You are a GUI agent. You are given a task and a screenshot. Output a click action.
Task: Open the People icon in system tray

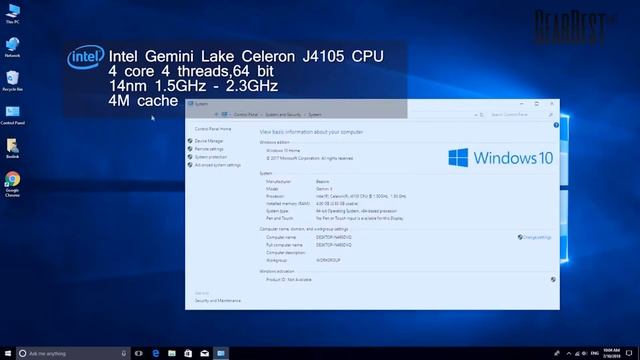pos(557,353)
